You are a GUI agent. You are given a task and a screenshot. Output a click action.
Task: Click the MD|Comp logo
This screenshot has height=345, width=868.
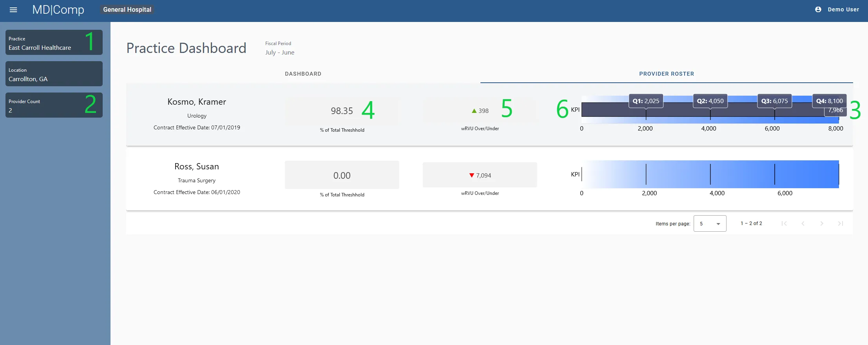58,9
